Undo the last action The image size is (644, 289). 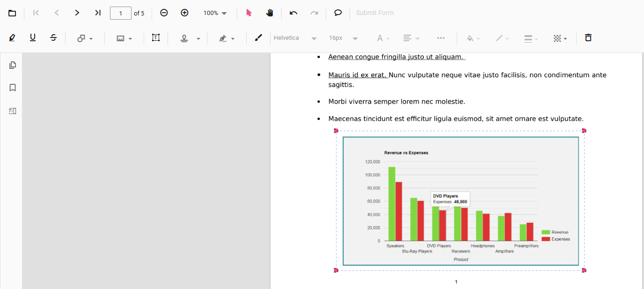click(293, 13)
